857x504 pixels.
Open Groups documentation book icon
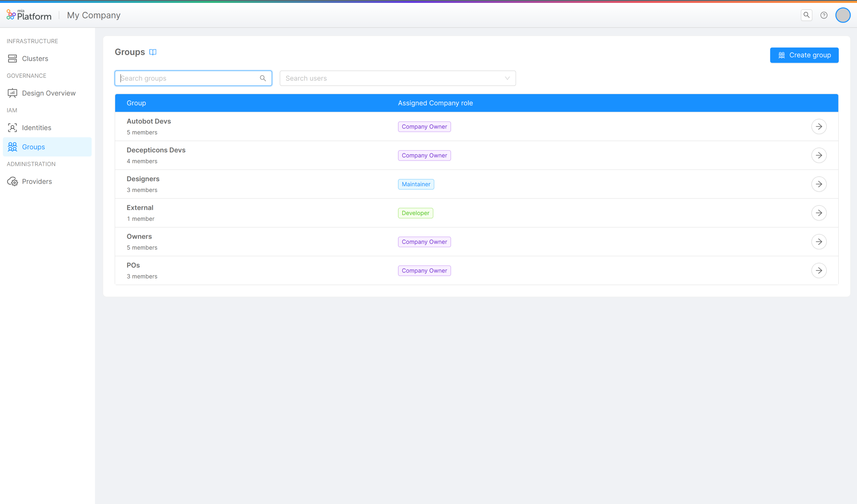pos(153,52)
